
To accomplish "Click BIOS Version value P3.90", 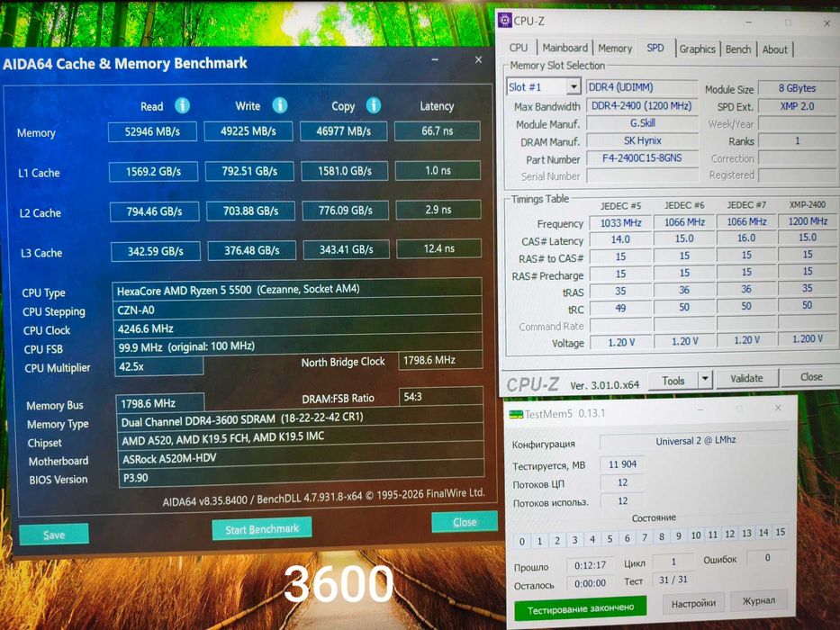I will coord(301,477).
